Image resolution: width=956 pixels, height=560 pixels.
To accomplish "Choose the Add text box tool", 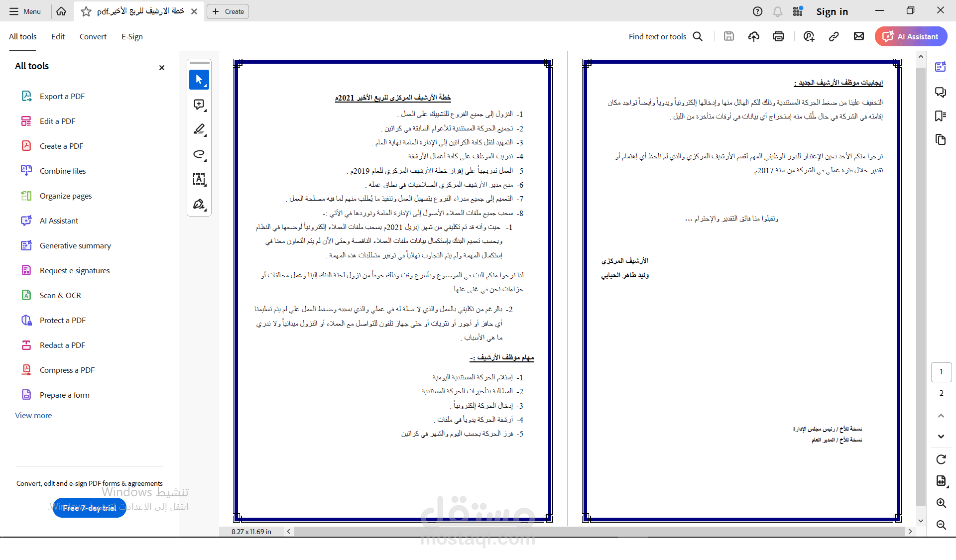I will coord(199,179).
